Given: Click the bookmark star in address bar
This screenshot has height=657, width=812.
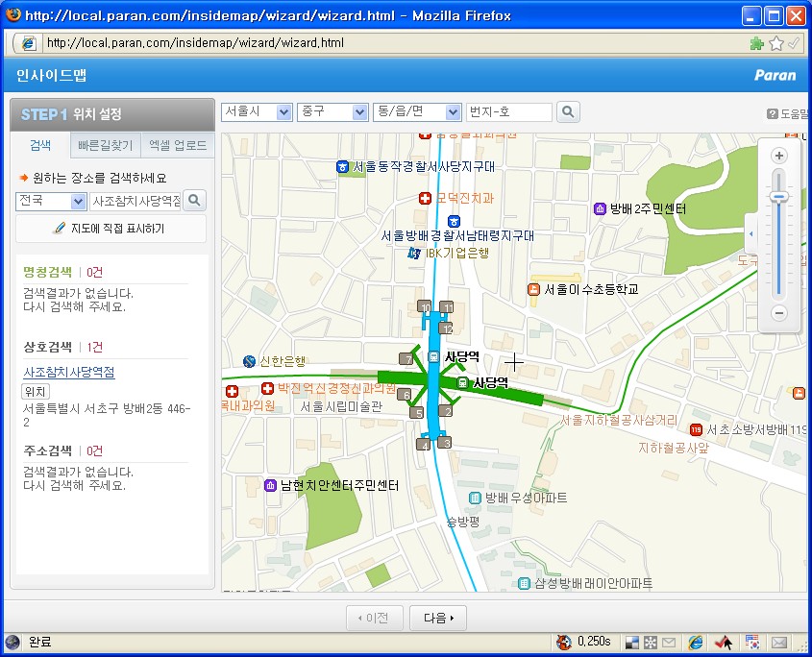Looking at the screenshot, I should [x=775, y=43].
